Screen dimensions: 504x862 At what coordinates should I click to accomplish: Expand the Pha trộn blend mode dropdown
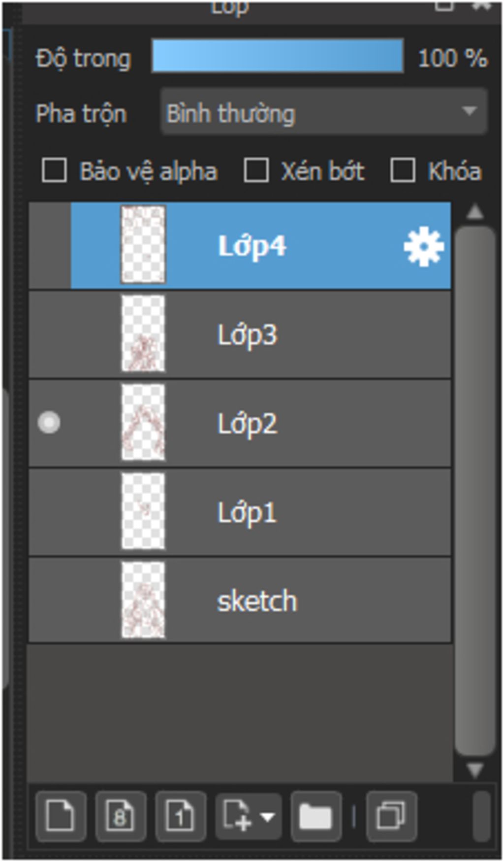pyautogui.click(x=324, y=112)
